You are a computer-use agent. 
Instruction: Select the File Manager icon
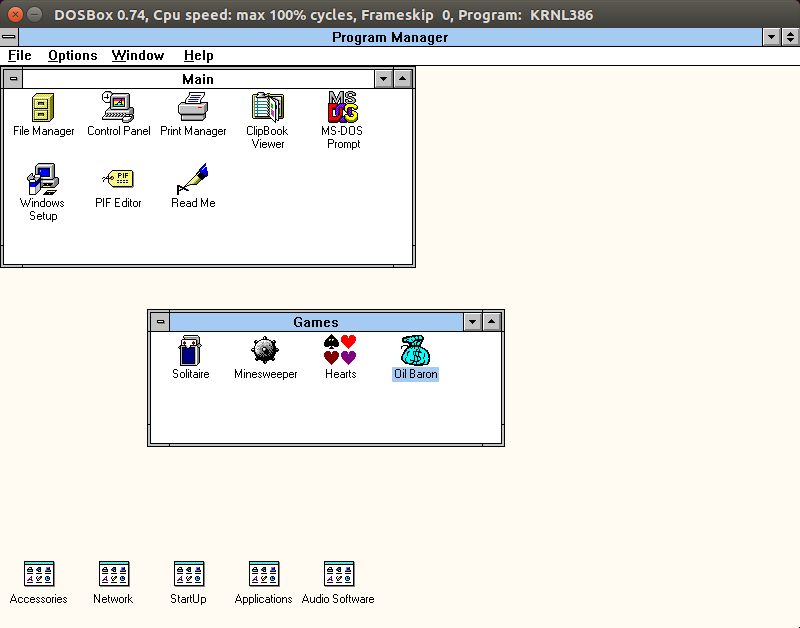43,108
